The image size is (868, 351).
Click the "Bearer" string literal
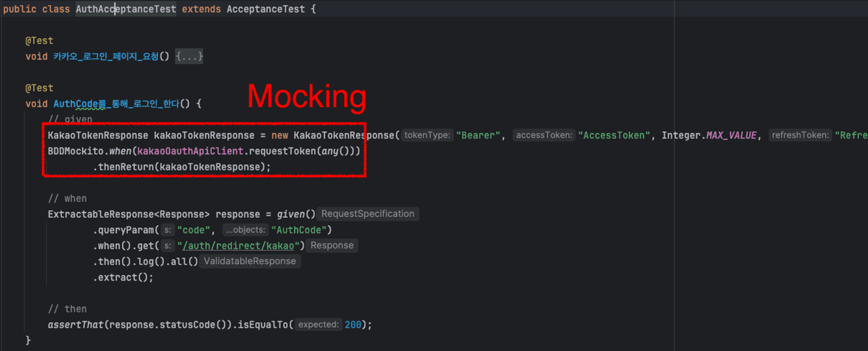point(478,136)
